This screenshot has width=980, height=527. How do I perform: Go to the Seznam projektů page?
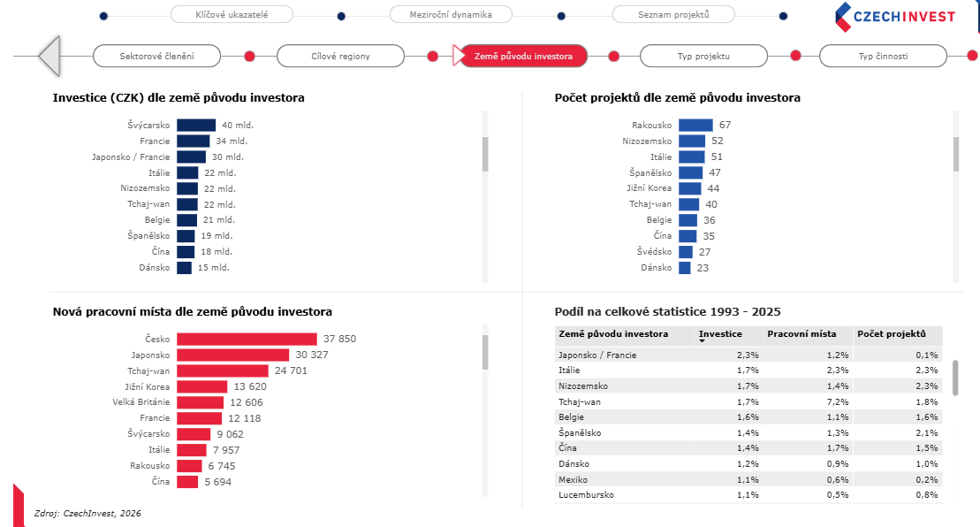tap(673, 15)
